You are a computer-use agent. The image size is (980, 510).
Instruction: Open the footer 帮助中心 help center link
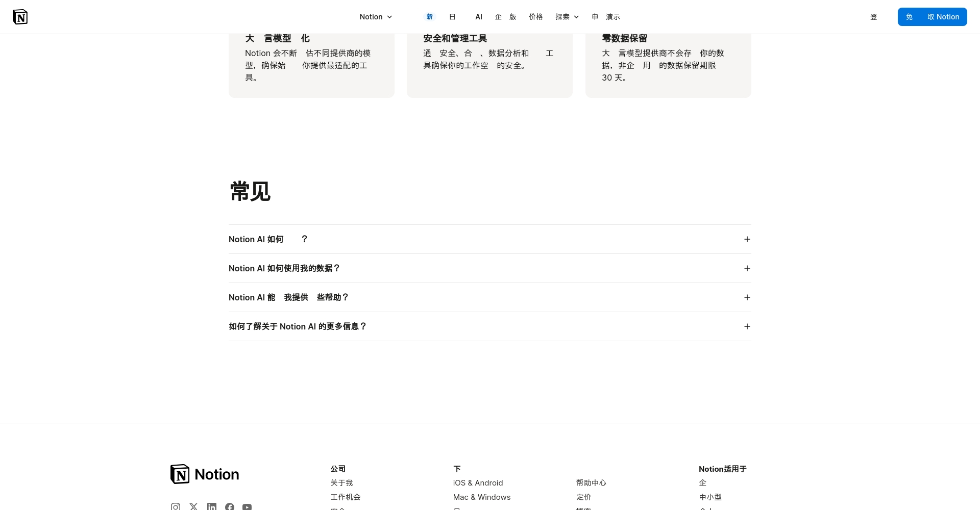[x=591, y=483]
